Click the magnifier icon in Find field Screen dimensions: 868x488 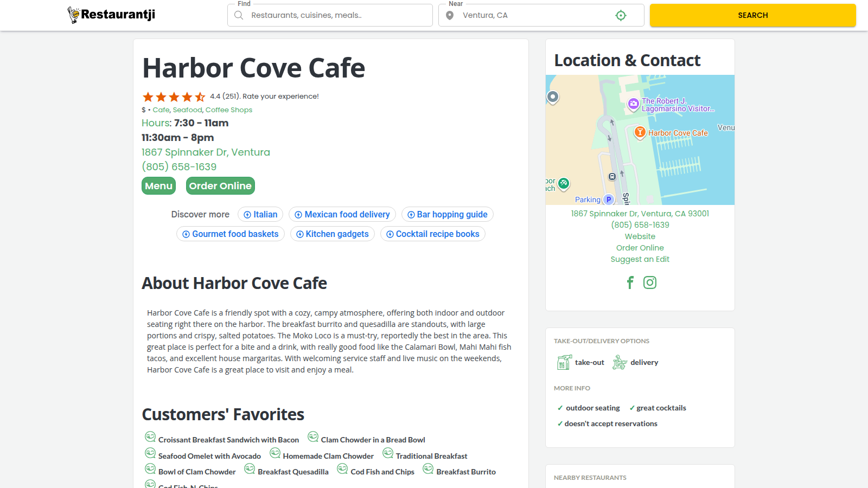tap(239, 16)
